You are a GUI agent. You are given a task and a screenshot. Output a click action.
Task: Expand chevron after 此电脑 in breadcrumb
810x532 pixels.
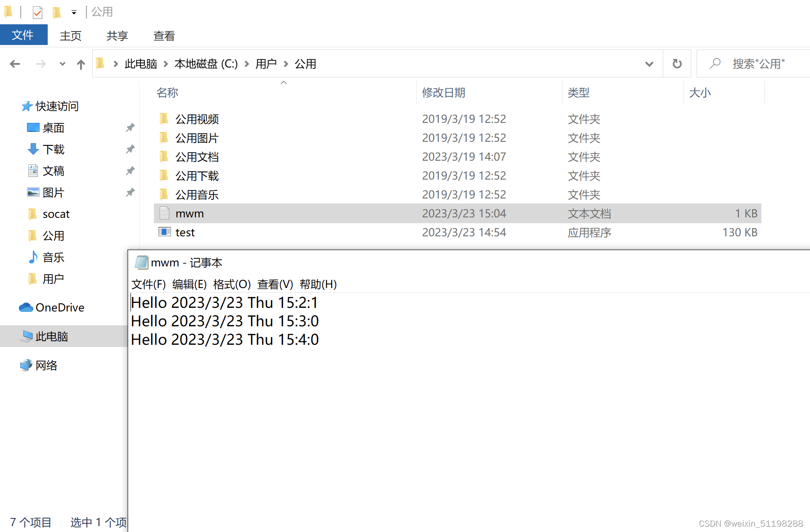coord(166,64)
